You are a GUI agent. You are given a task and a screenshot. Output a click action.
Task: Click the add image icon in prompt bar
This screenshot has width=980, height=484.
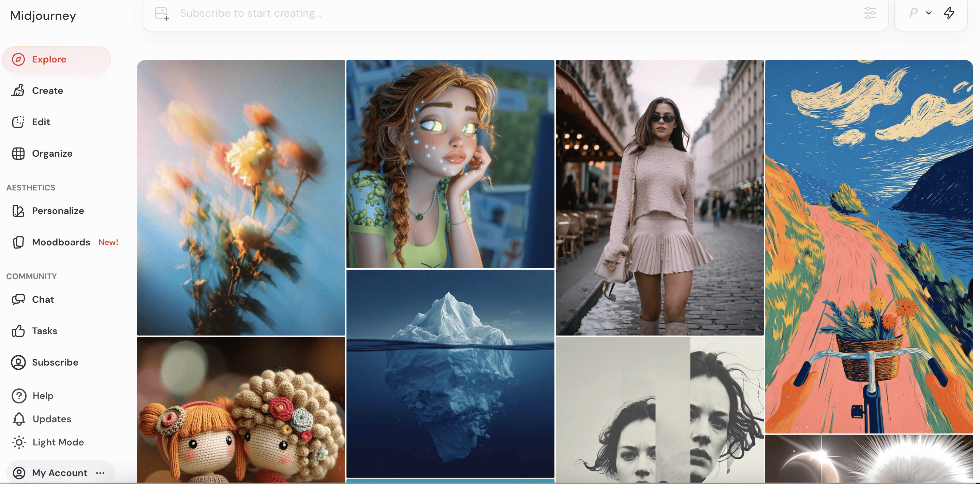coord(162,13)
